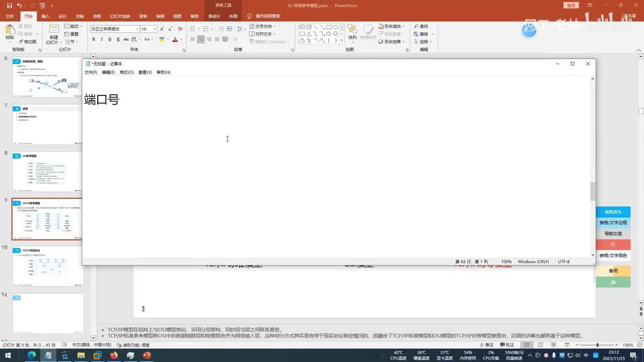This screenshot has height=362, width=644.
Task: Select slide 10 thumbnail TCP/IP常见协议
Action: coord(47,266)
